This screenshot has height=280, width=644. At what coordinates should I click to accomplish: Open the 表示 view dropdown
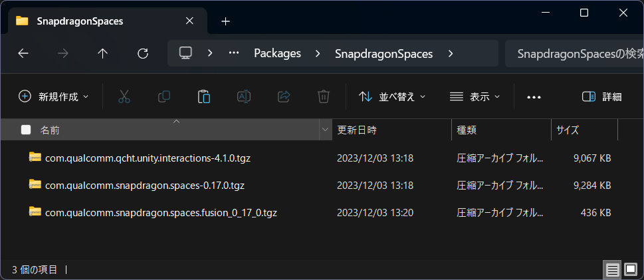pyautogui.click(x=475, y=96)
